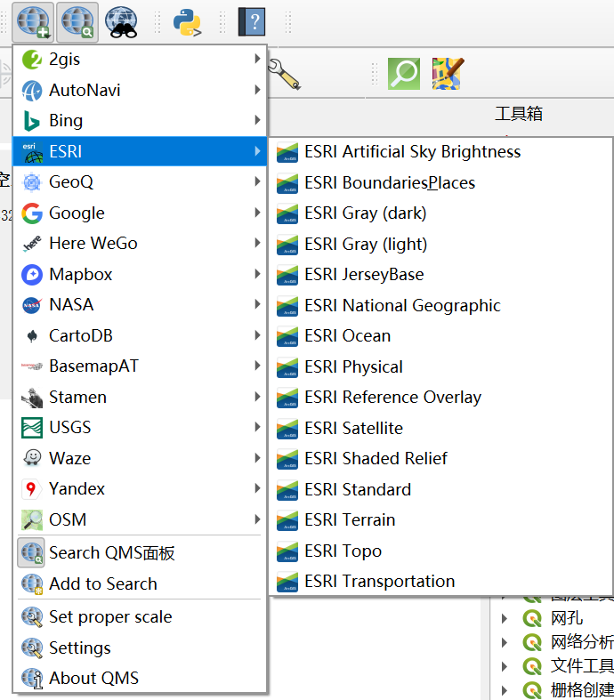
Task: Add ESRI Physical layer
Action: click(x=440, y=367)
